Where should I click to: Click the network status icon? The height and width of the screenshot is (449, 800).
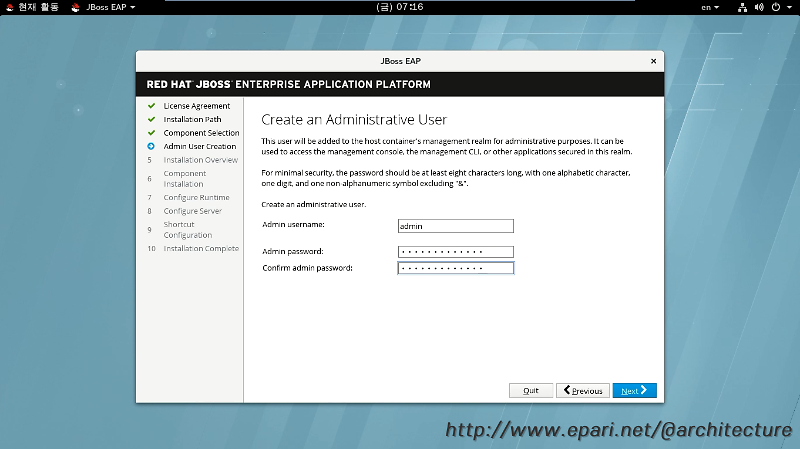[742, 7]
